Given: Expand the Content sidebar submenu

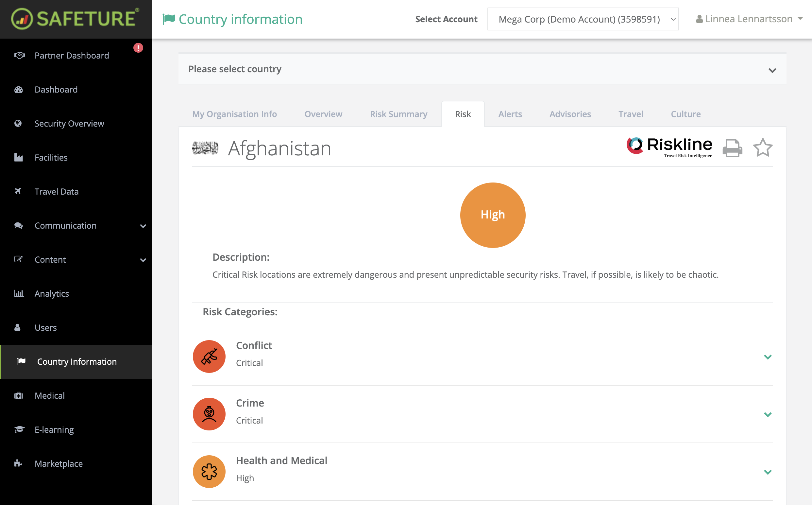Looking at the screenshot, I should (144, 260).
